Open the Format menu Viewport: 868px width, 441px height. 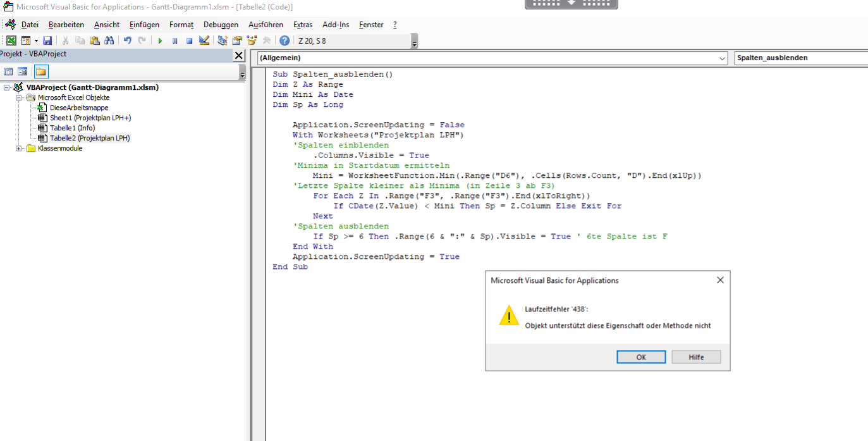[x=181, y=25]
